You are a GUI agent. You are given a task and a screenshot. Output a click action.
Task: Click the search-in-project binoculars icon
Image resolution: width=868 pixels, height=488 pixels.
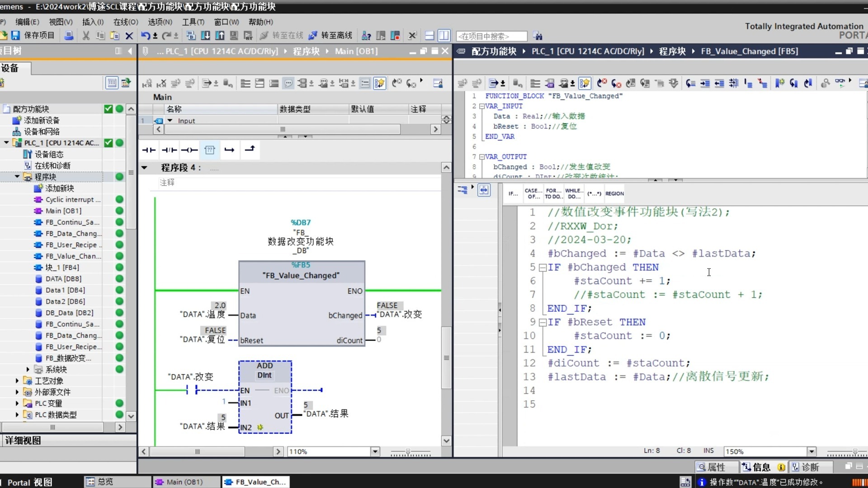click(538, 36)
